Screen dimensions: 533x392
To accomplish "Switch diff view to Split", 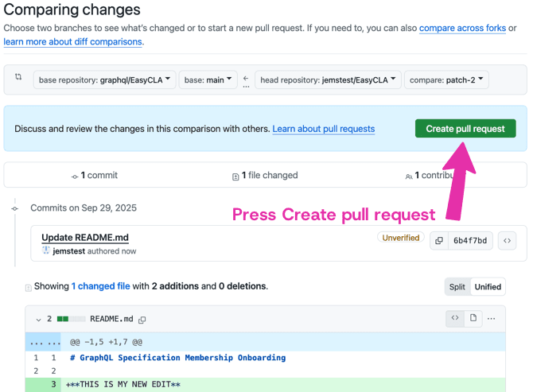I will [x=457, y=287].
